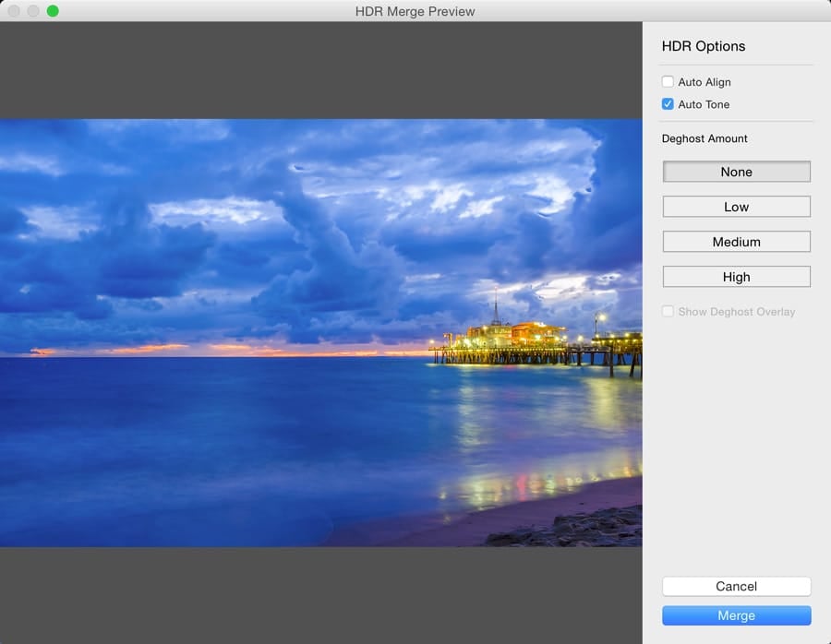Toggle the Show Deghost Overlay option

[x=668, y=312]
